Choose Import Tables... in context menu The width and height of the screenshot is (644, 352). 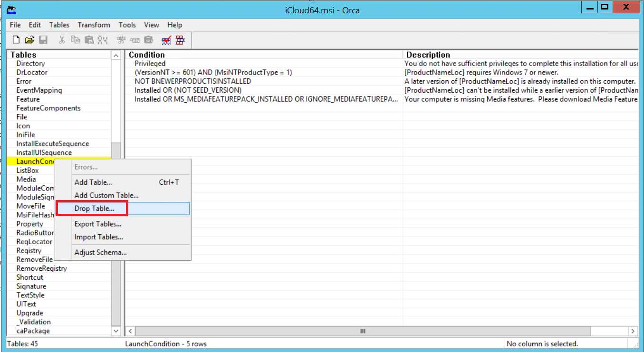tap(123, 237)
